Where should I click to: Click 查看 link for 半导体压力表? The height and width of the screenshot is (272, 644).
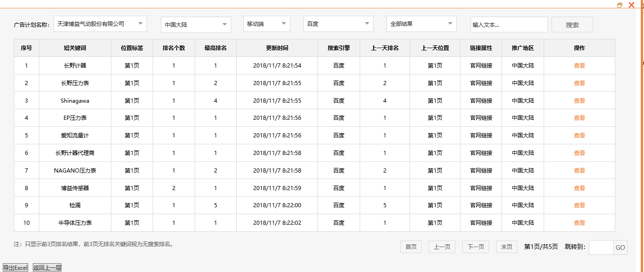click(x=579, y=223)
